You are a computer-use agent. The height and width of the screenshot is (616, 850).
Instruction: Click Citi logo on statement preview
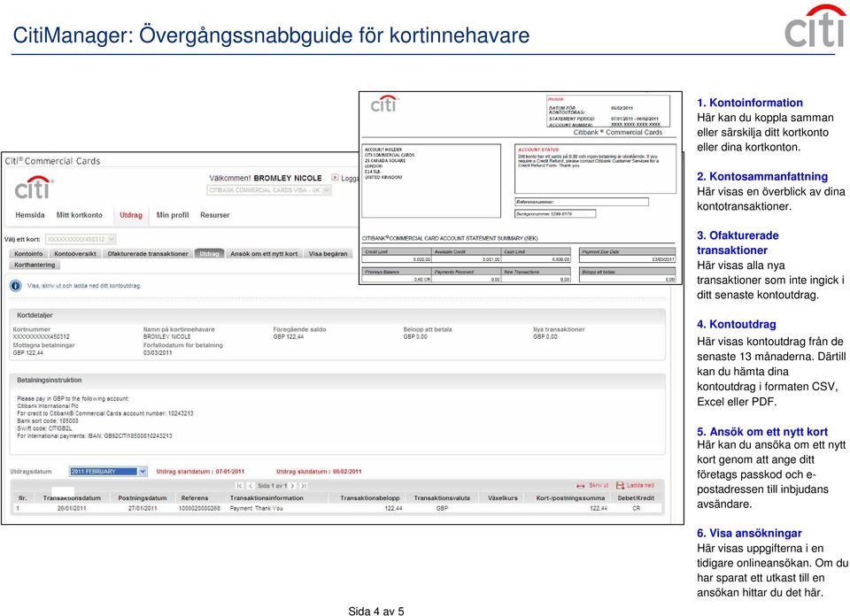click(x=384, y=104)
